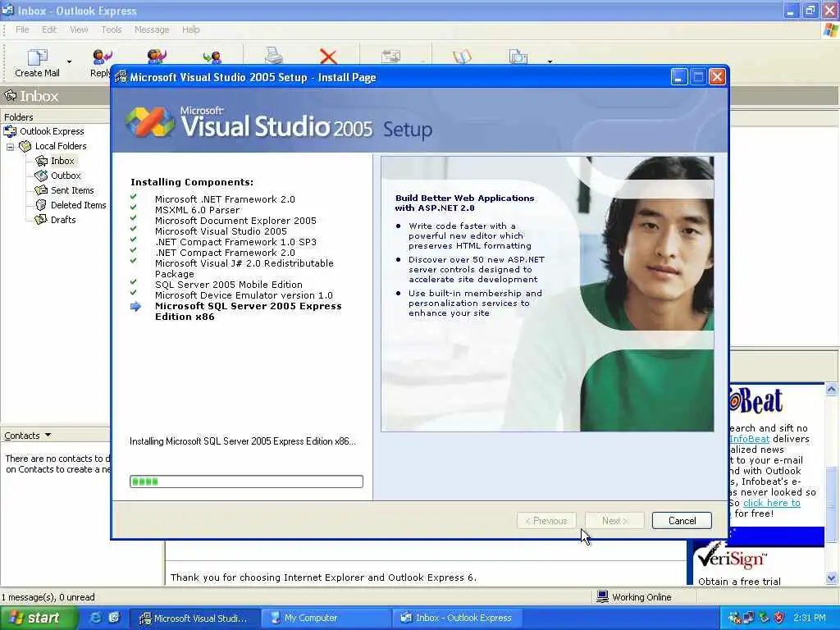Image resolution: width=840 pixels, height=630 pixels.
Task: Click checkmark beside Microsoft .NET Framework 2.0
Action: click(134, 198)
